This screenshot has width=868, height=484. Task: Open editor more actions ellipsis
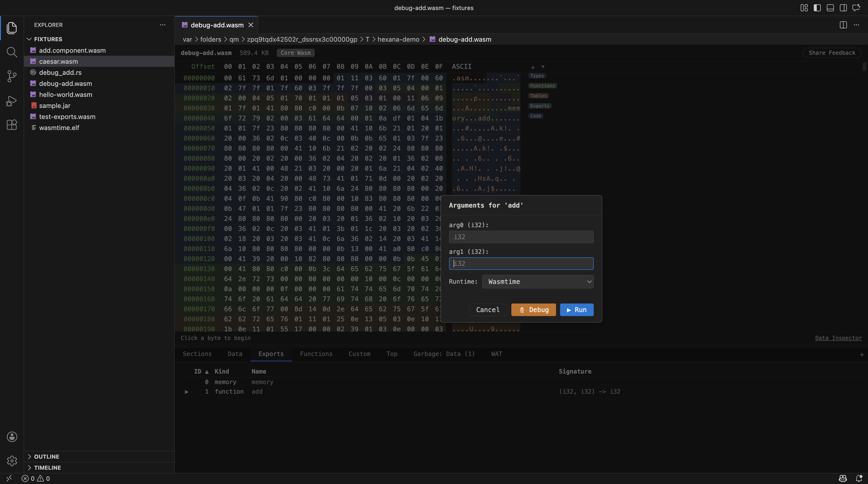856,25
